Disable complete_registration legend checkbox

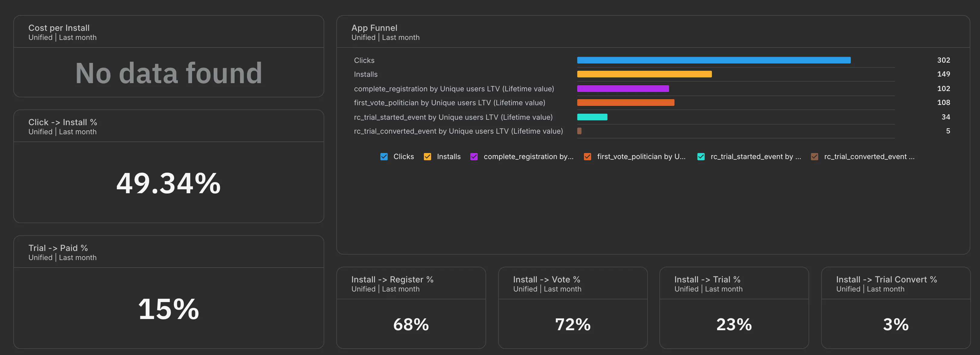[474, 157]
